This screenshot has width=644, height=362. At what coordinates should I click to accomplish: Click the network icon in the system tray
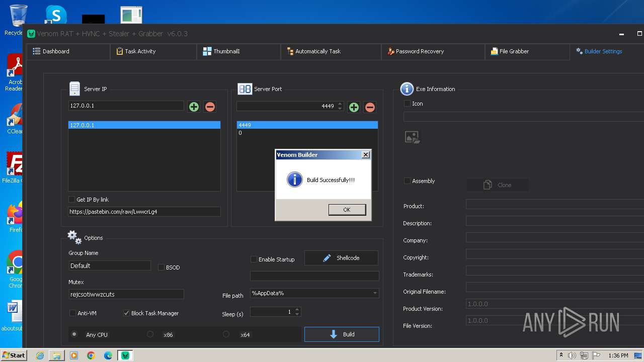[585, 355]
